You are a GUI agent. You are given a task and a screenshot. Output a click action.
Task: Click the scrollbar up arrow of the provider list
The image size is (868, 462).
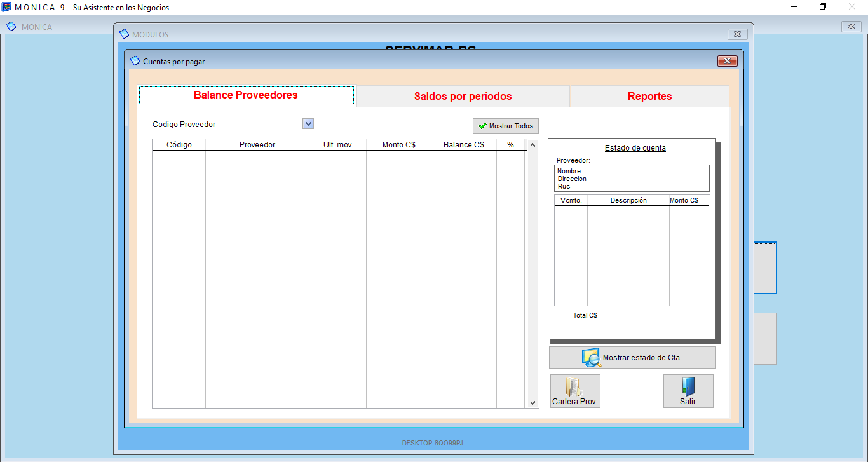click(532, 144)
